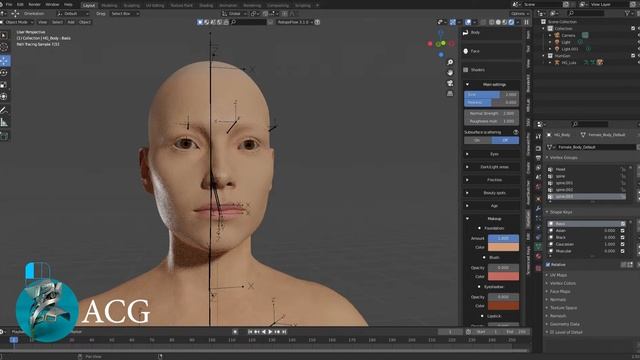The width and height of the screenshot is (640, 360).
Task: Click the play animation button in the timeline
Action: point(270,332)
